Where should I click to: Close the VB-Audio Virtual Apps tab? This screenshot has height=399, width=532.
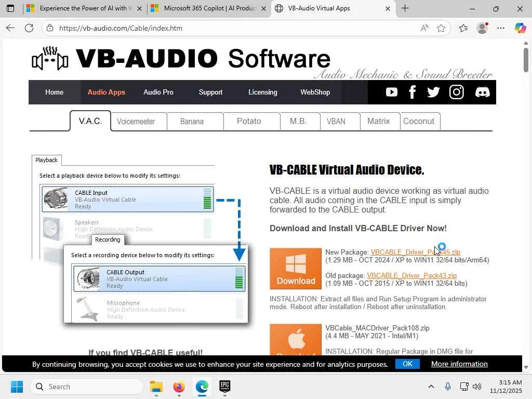pyautogui.click(x=388, y=8)
